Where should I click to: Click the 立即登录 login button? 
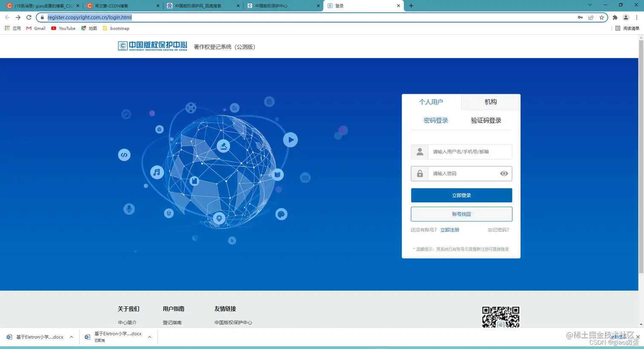461,195
